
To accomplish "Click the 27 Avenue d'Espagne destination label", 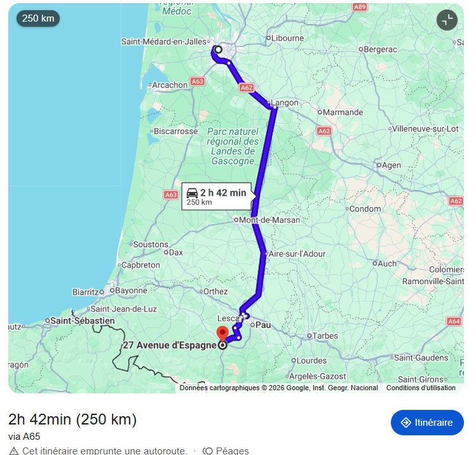I will pyautogui.click(x=170, y=345).
